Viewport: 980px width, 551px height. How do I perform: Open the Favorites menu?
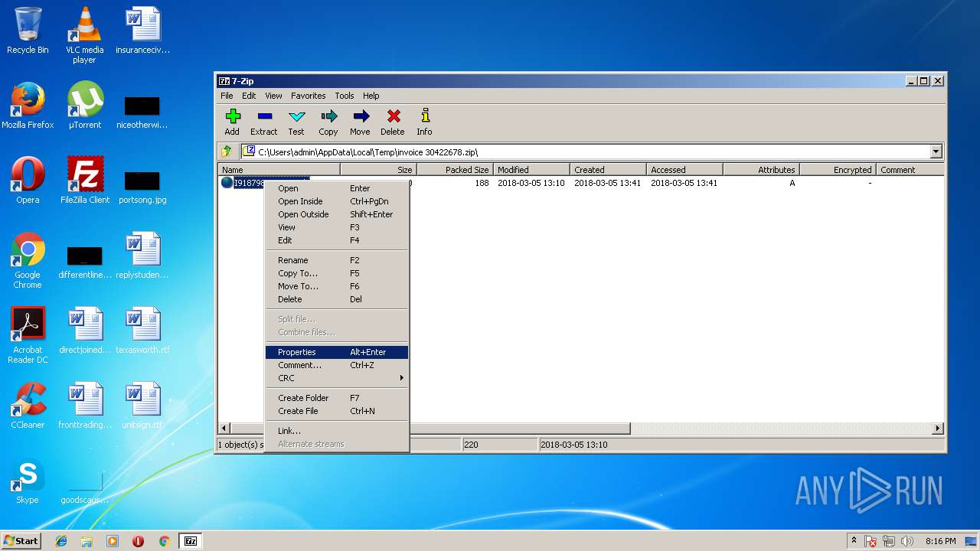tap(308, 96)
